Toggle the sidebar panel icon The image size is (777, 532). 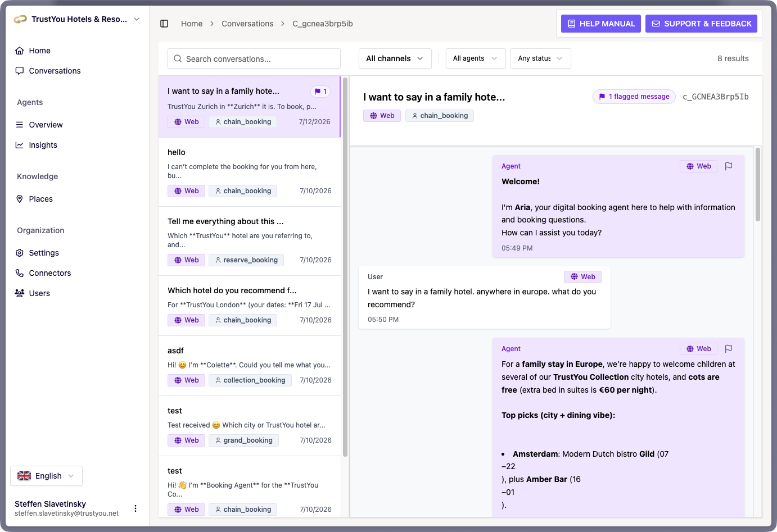pyautogui.click(x=164, y=24)
